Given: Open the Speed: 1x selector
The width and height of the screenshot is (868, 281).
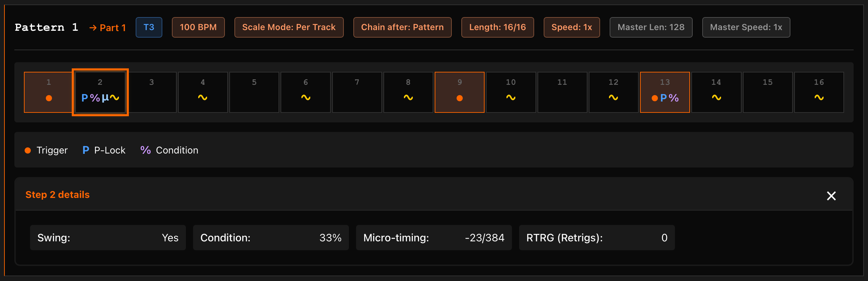Looking at the screenshot, I should (x=572, y=27).
